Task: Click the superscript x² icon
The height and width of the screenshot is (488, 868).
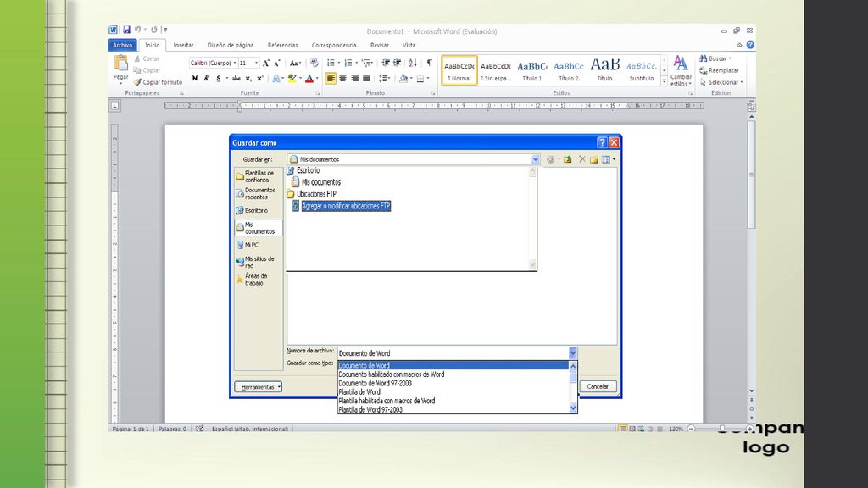Action: [x=259, y=79]
